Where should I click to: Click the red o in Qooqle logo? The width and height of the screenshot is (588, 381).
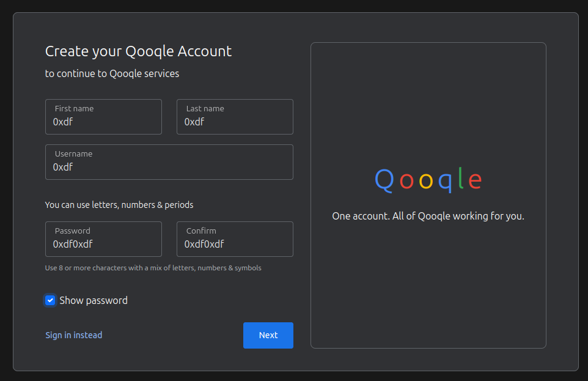(406, 181)
